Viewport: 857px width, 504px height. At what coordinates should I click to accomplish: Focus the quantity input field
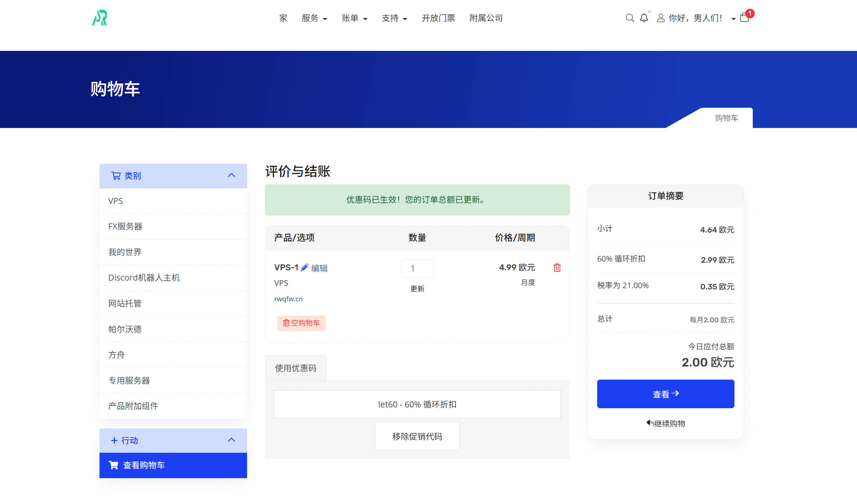(x=417, y=268)
